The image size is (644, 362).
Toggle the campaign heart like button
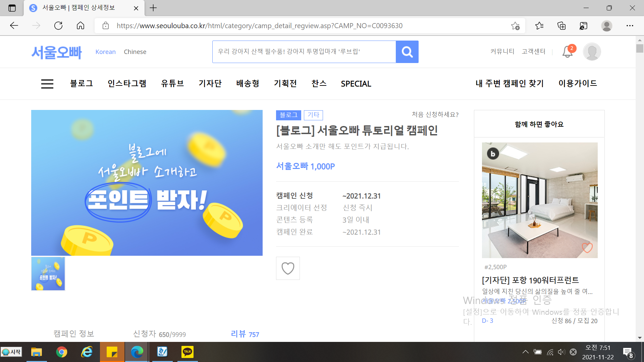pos(288,268)
